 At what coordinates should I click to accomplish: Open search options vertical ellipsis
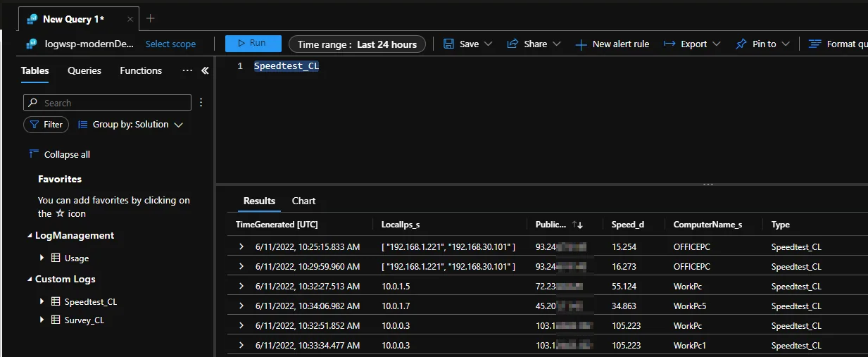[x=201, y=103]
